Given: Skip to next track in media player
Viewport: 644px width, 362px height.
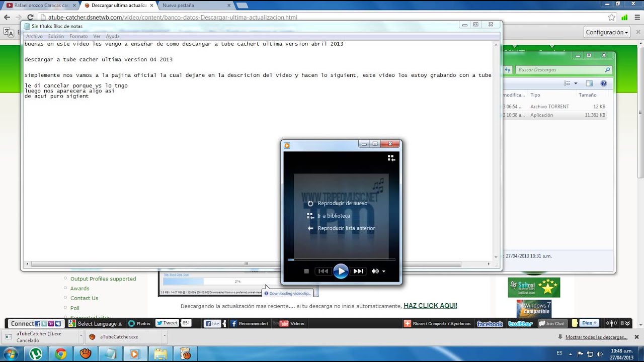Looking at the screenshot, I should coord(358,271).
